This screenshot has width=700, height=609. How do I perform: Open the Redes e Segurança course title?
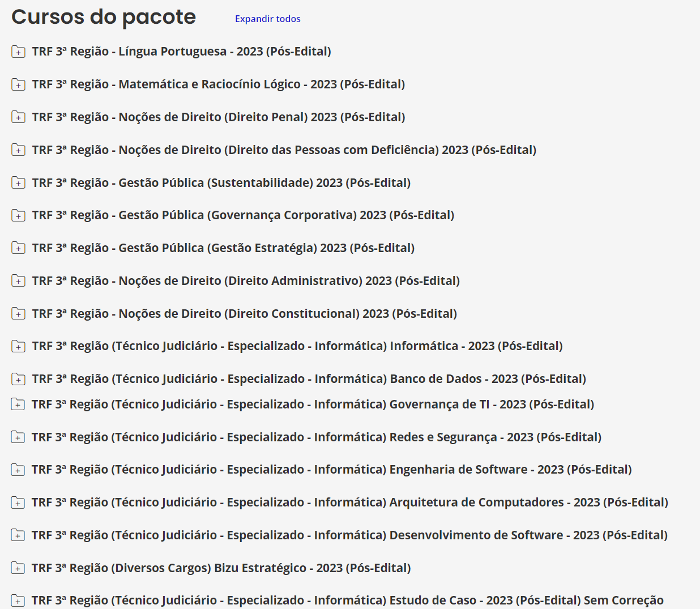click(316, 437)
